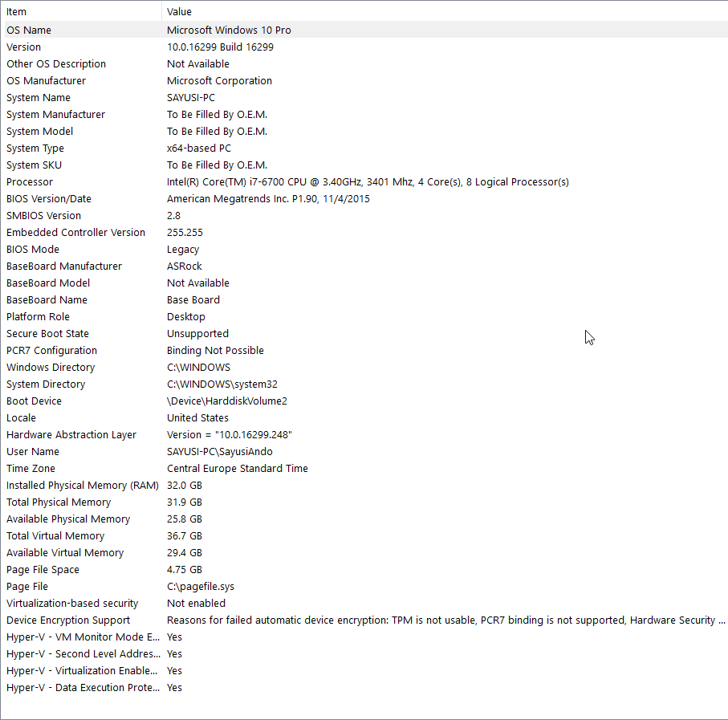Select the Other OS Description row
The width and height of the screenshot is (728, 720).
[x=366, y=63]
